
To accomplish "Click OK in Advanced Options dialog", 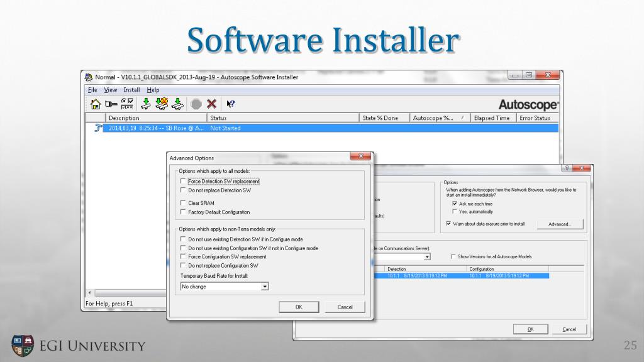I will pos(299,307).
